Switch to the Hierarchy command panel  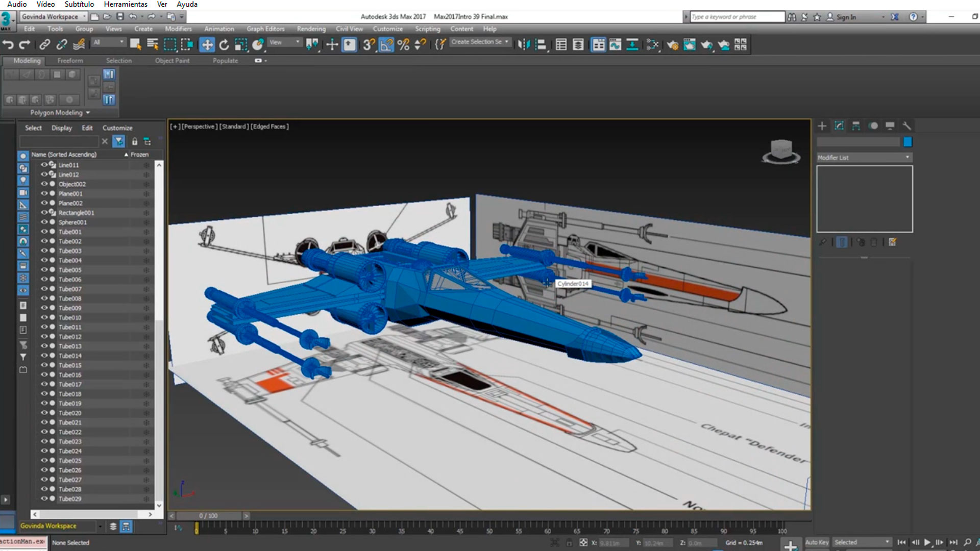[856, 126]
